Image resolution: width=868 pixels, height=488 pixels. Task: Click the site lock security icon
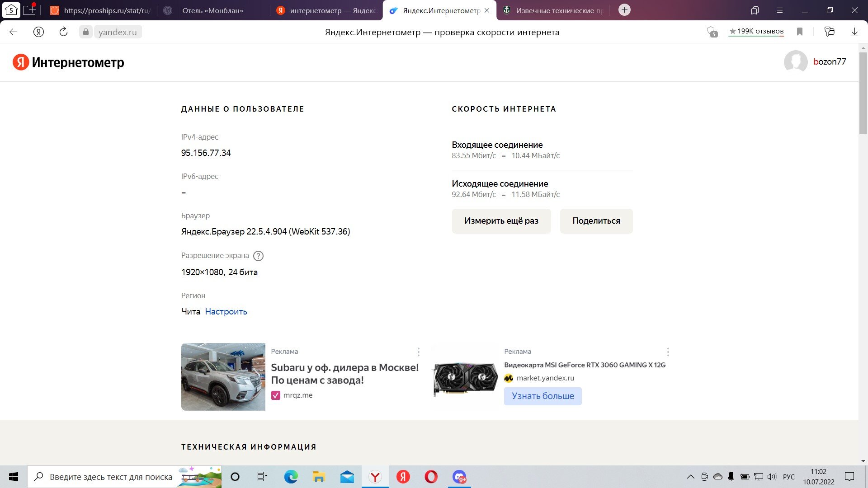(85, 32)
